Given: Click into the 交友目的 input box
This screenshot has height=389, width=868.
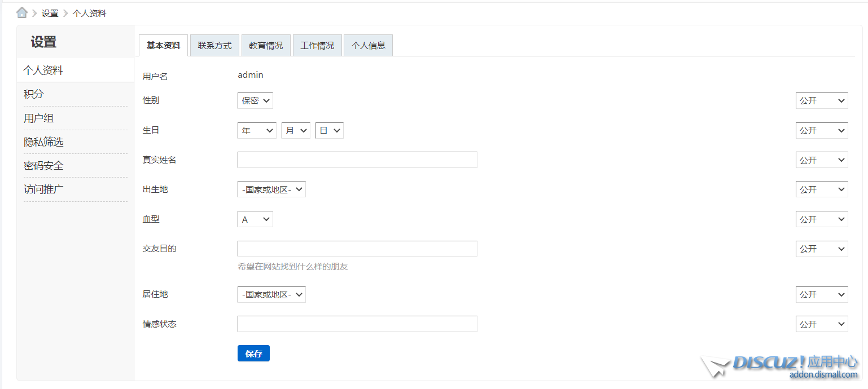Looking at the screenshot, I should tap(357, 249).
